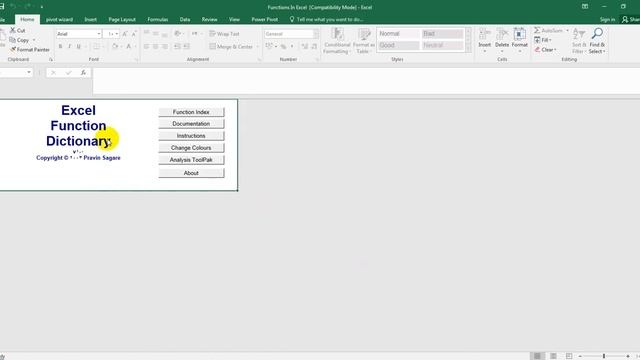Viewport: 640px width, 360px height.
Task: Click Sign in link
Action: [607, 19]
